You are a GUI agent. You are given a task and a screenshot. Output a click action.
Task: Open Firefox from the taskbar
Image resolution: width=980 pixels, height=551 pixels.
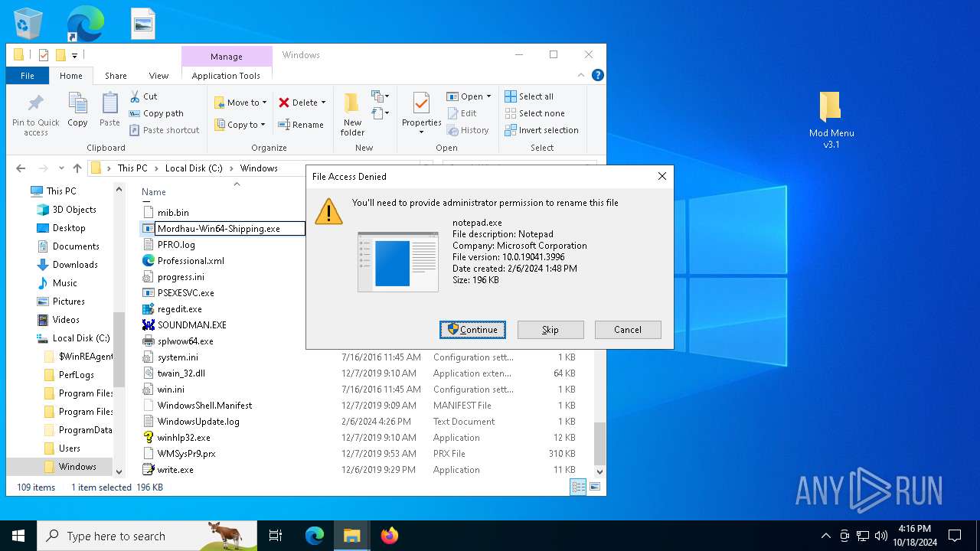(x=389, y=536)
